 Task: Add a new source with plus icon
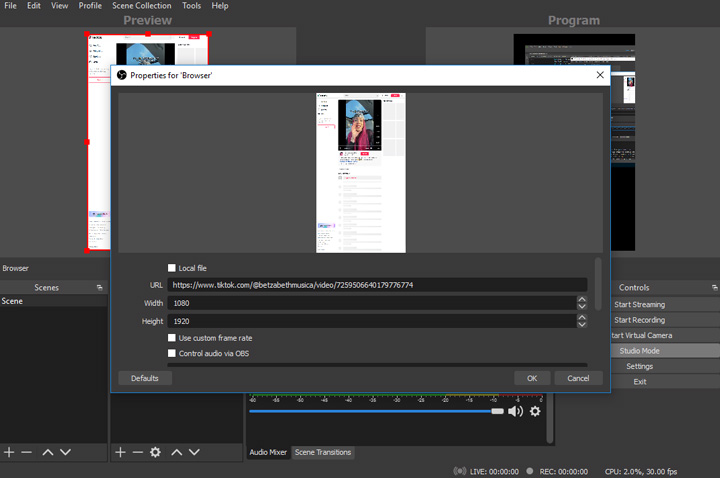(121, 452)
